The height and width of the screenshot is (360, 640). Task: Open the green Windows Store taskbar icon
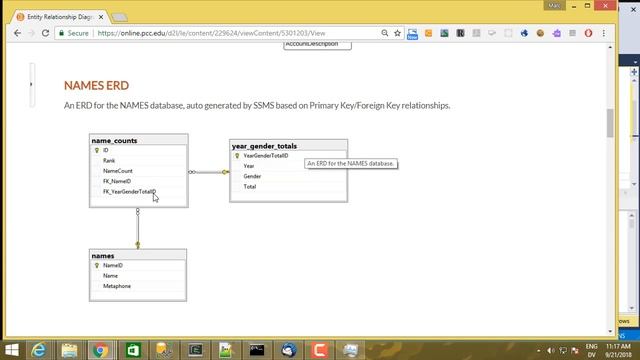coord(133,350)
